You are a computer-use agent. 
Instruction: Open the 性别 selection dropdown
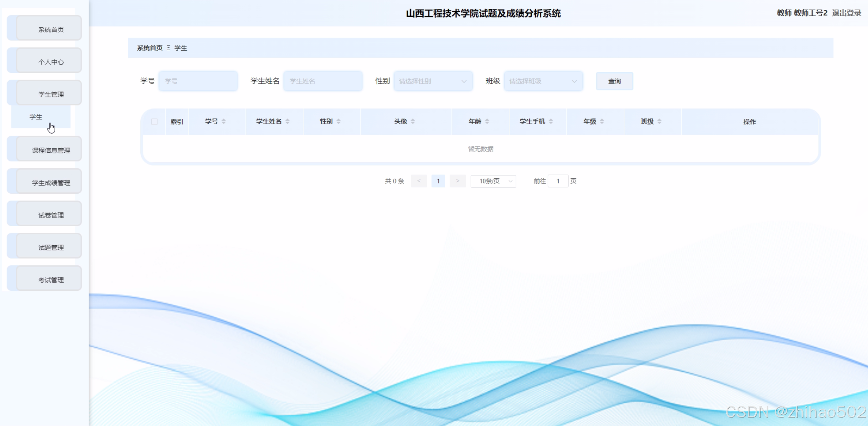point(433,81)
